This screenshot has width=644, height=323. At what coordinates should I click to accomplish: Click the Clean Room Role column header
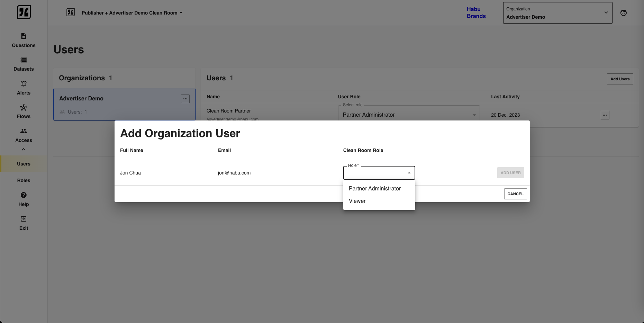pos(363,150)
